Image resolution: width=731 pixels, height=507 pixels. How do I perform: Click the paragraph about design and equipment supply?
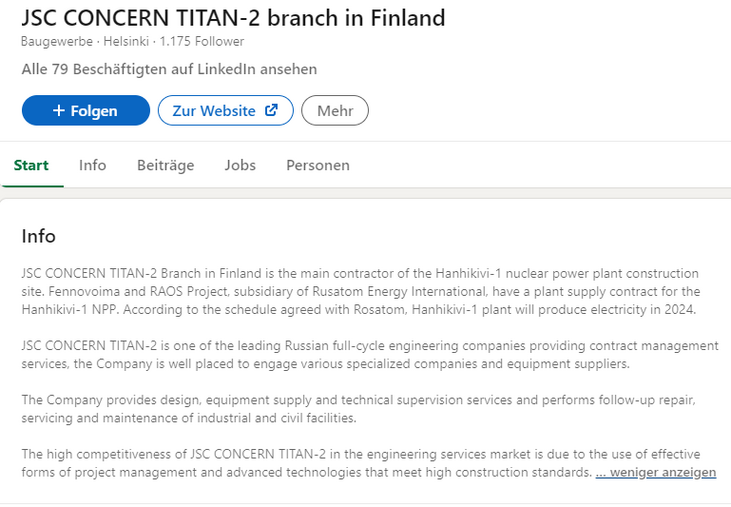[360, 408]
